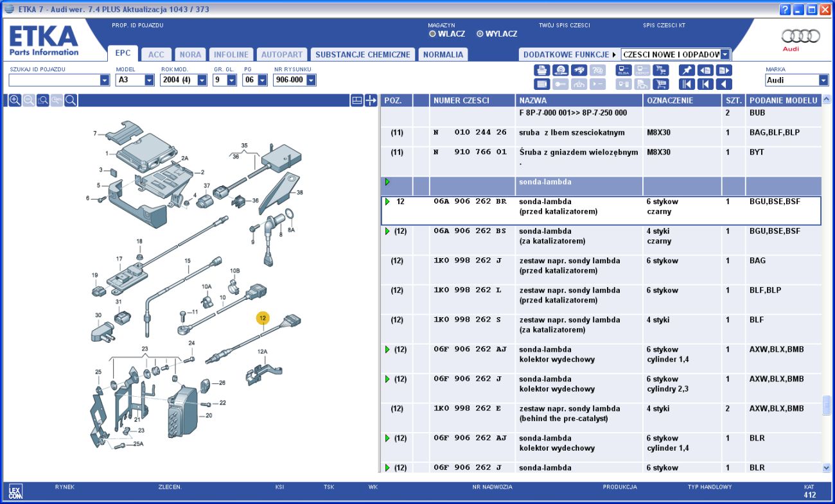Zoom in on the parts illustration

coord(15,100)
